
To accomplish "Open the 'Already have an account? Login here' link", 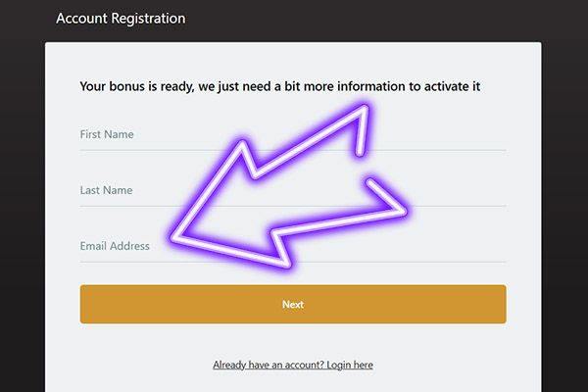I will pyautogui.click(x=293, y=365).
